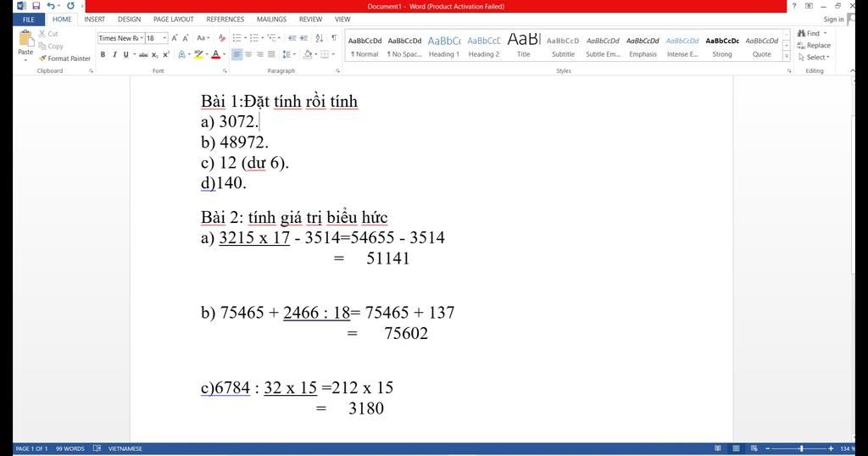Switch to the REVIEW tab
The width and height of the screenshot is (868, 456).
(x=310, y=19)
